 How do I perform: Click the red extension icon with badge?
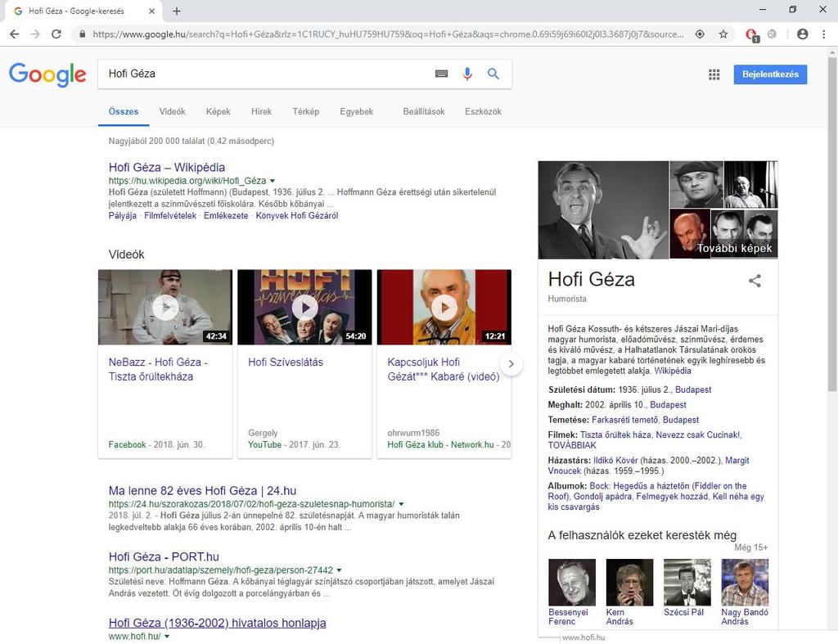click(751, 34)
